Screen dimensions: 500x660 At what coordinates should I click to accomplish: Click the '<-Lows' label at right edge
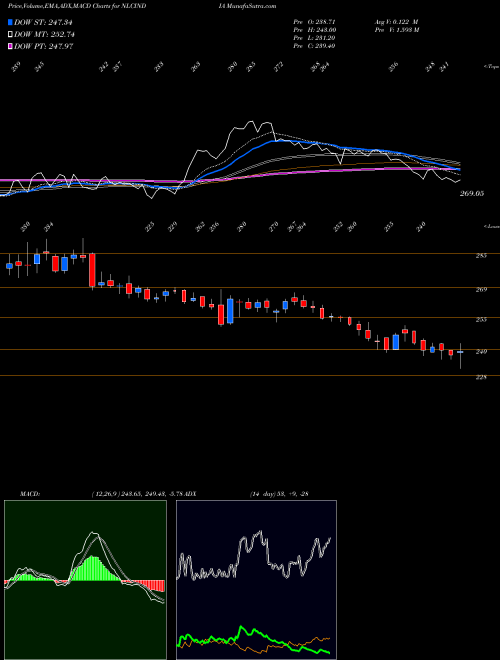pos(491,226)
